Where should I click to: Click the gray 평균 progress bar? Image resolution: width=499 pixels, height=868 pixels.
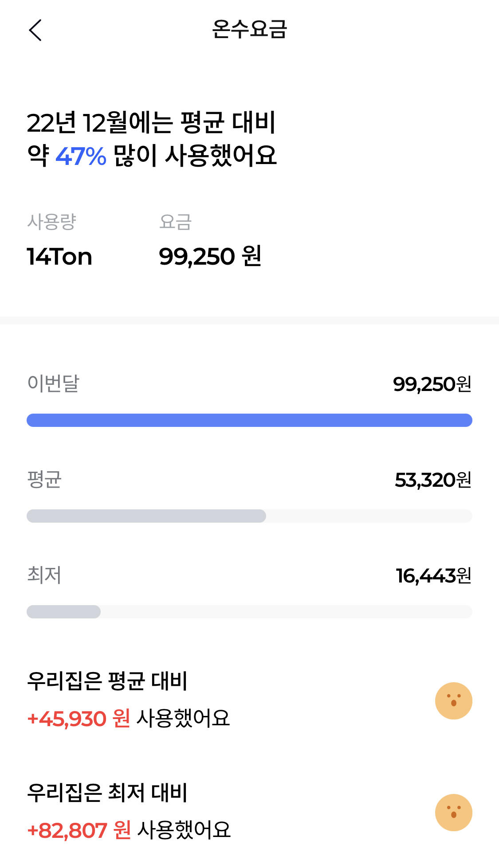coord(146,516)
